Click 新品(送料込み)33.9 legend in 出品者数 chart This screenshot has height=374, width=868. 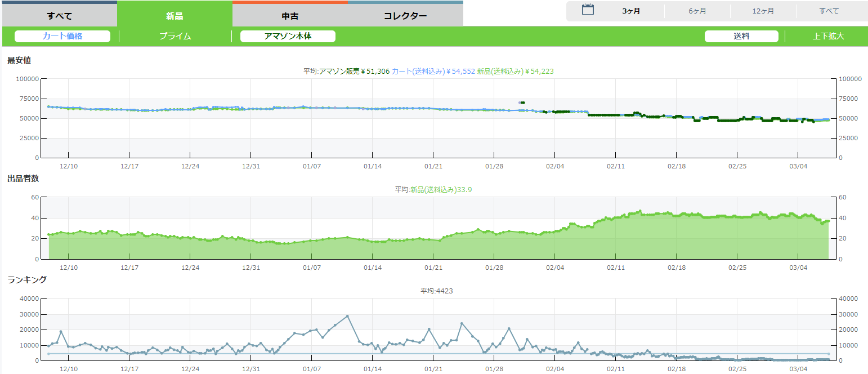click(441, 190)
